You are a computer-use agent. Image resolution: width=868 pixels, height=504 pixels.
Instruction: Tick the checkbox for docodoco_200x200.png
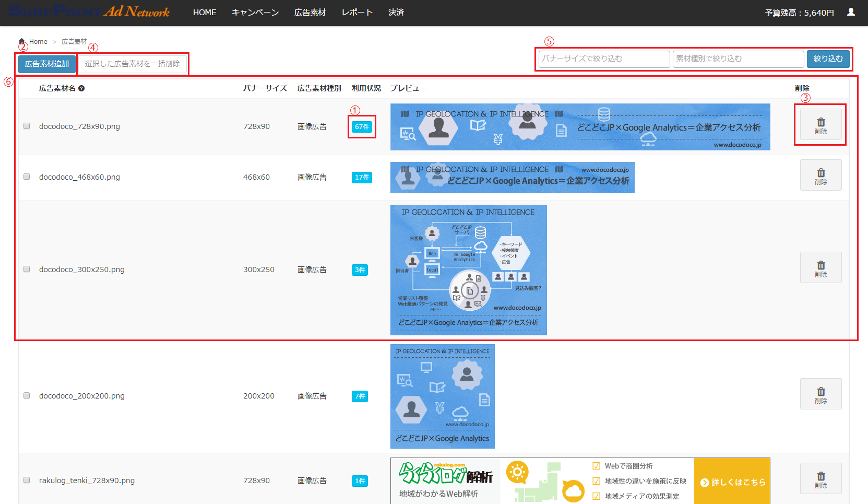[27, 395]
